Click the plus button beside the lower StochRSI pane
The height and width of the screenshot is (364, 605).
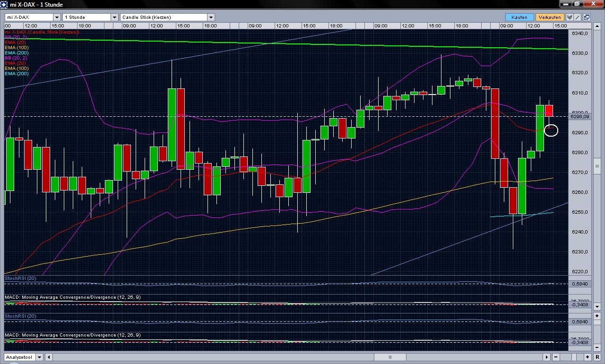[x=597, y=316]
